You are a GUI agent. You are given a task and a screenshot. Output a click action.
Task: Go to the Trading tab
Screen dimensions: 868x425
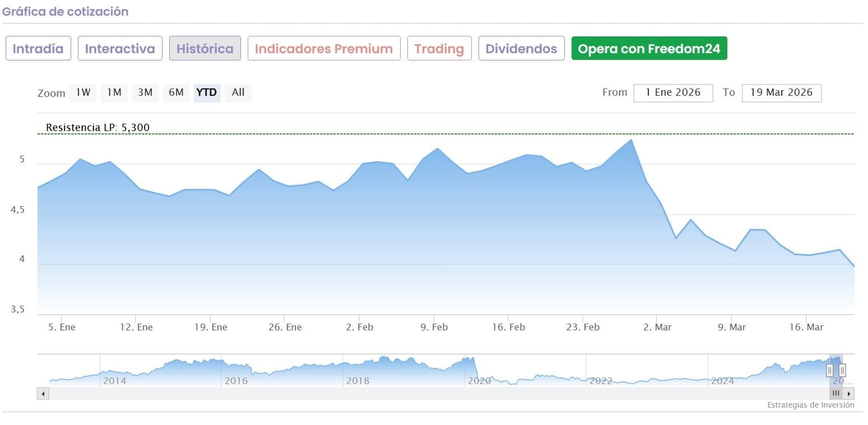439,49
